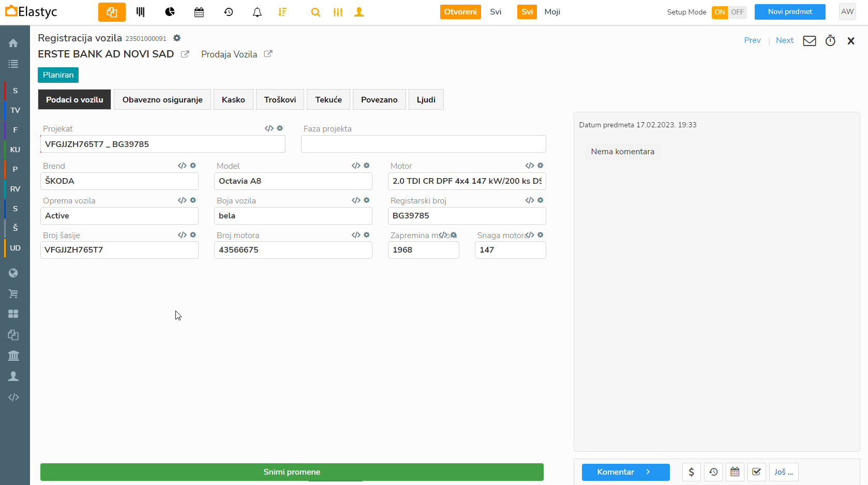Image resolution: width=868 pixels, height=485 pixels.
Task: Open the Planiran status dropdown
Action: click(x=58, y=75)
